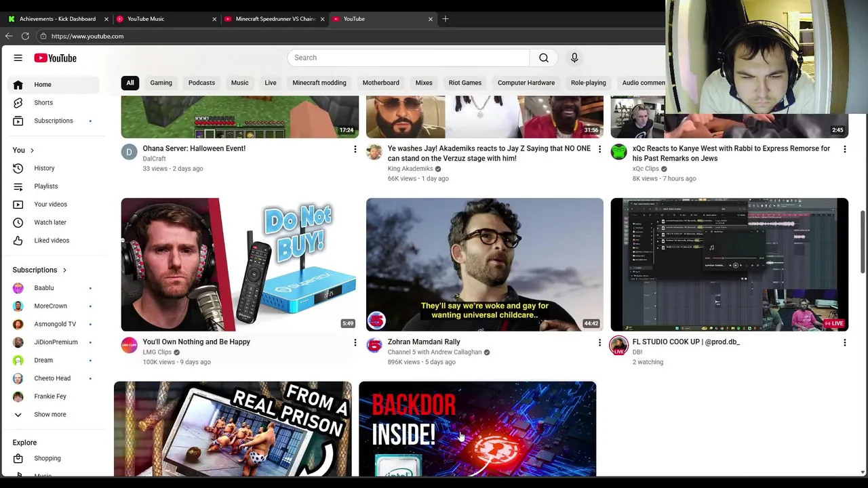This screenshot has height=488, width=868.
Task: Play the BACKDOOR INSIDE thumbnail video
Action: (x=477, y=429)
